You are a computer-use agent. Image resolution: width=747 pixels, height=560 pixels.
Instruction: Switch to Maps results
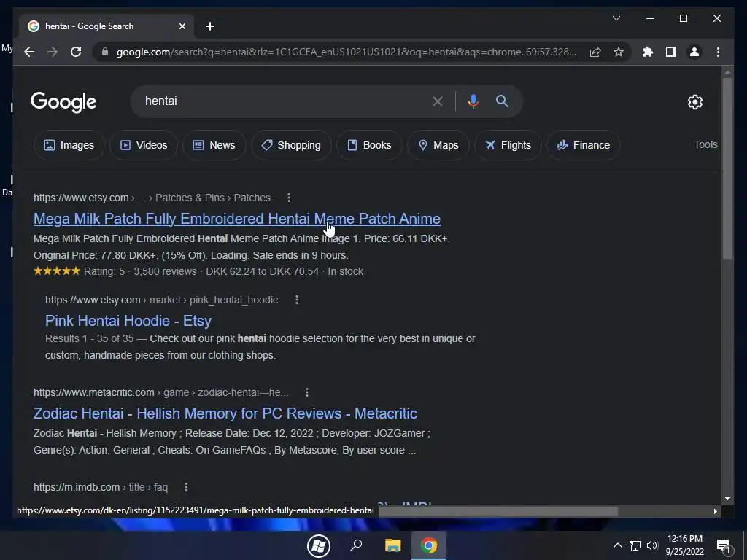tap(438, 145)
